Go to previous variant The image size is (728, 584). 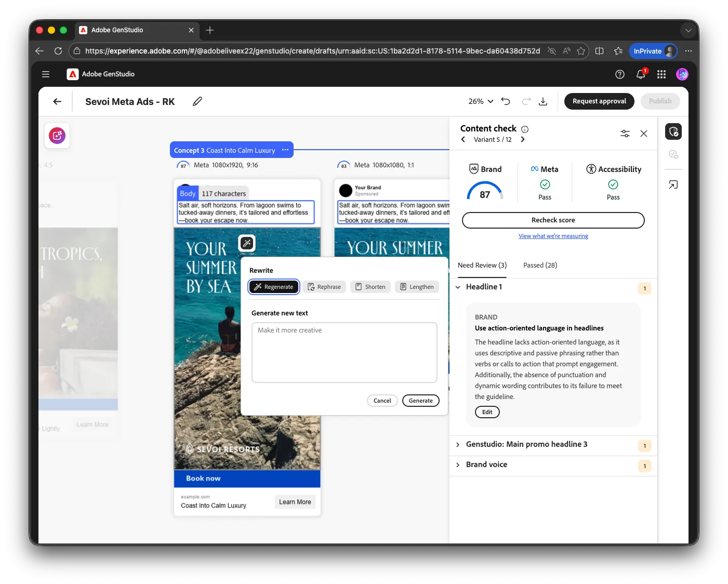(463, 139)
